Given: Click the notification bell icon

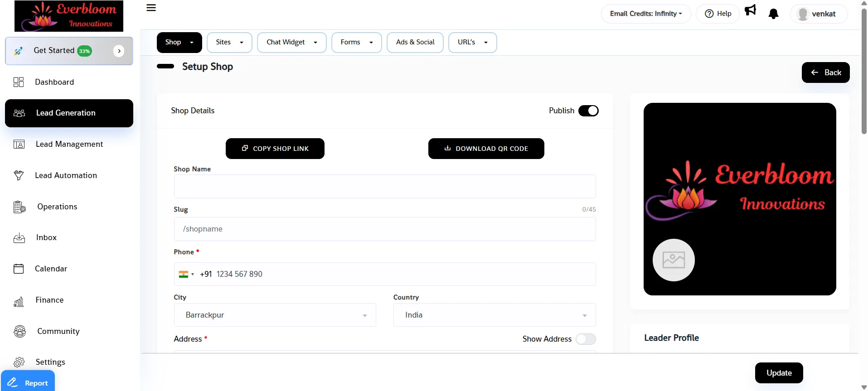Looking at the screenshot, I should 773,14.
